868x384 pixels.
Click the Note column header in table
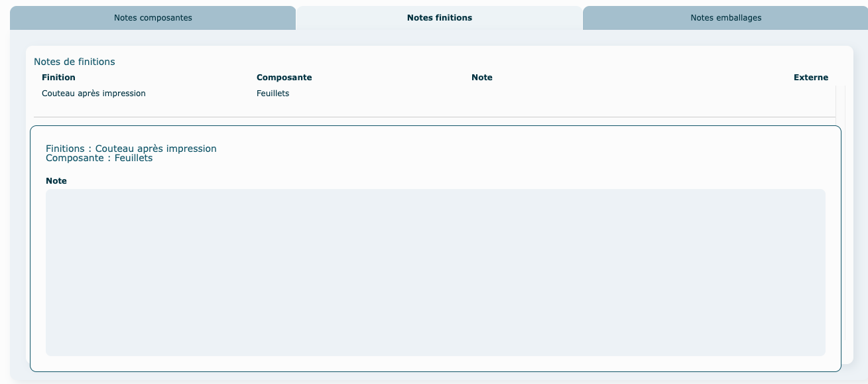tap(481, 78)
